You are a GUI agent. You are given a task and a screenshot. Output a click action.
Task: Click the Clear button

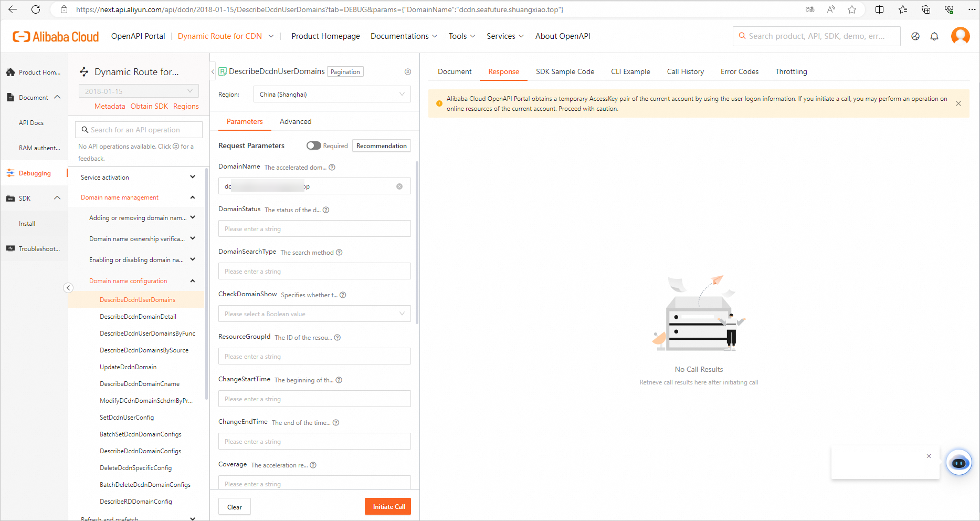pos(234,507)
